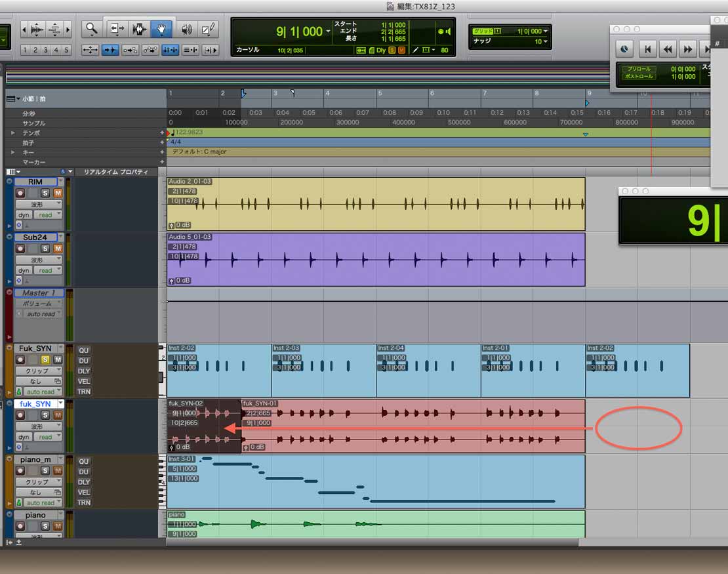Screen dimensions: 728x574
Task: Select the Master 1 track name
Action: pos(39,293)
